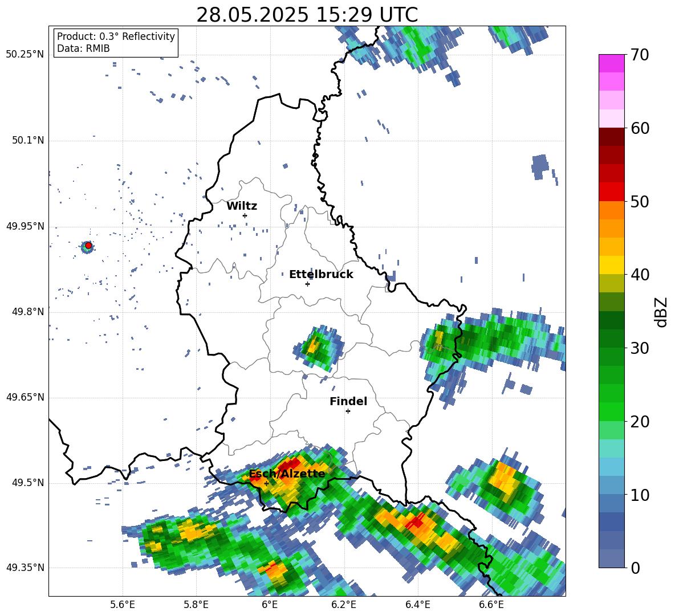This screenshot has width=675, height=616.
Task: Click the dark blue colorbar segment near 5
Action: (611, 521)
